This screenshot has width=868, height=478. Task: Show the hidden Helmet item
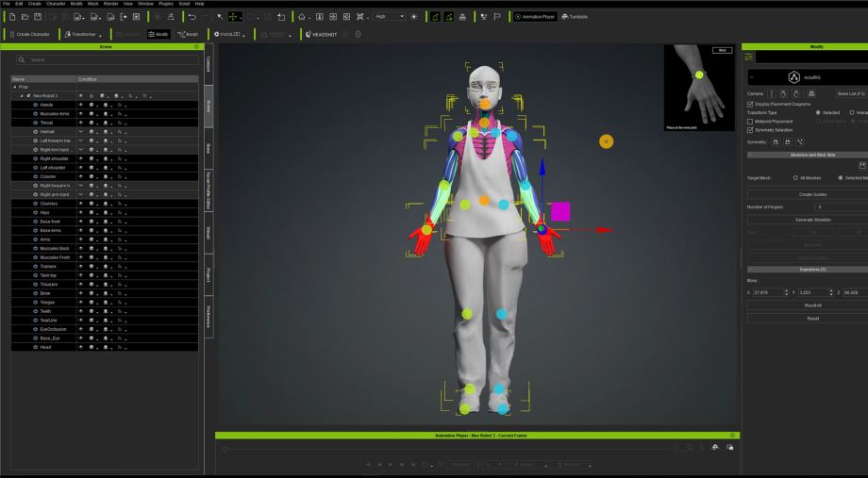[81, 132]
